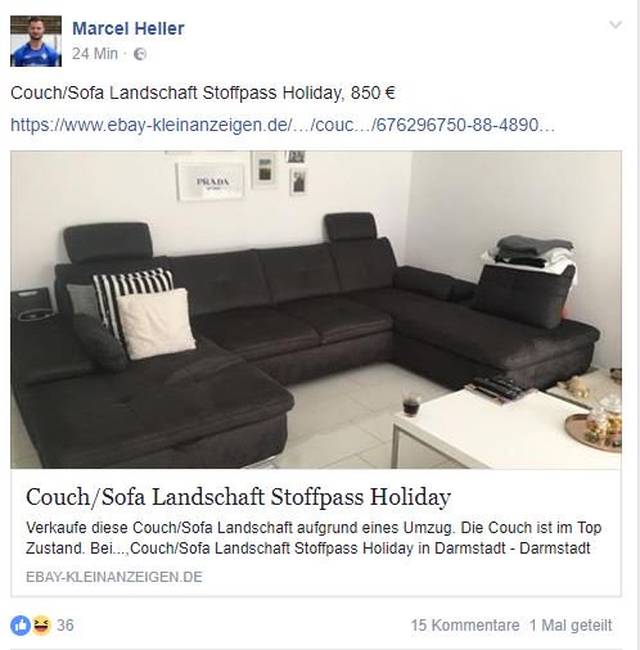Open the sofa photo link preview
This screenshot has width=640, height=650.
click(316, 310)
